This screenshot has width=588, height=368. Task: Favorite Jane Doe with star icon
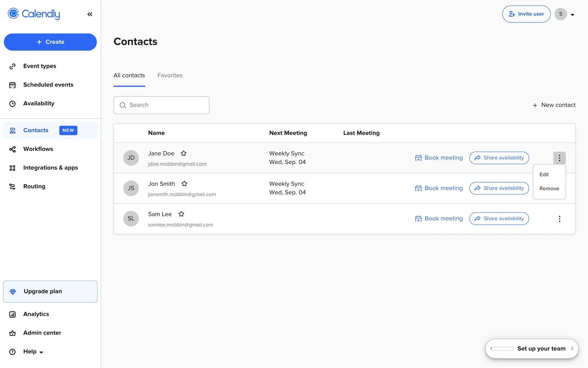183,153
